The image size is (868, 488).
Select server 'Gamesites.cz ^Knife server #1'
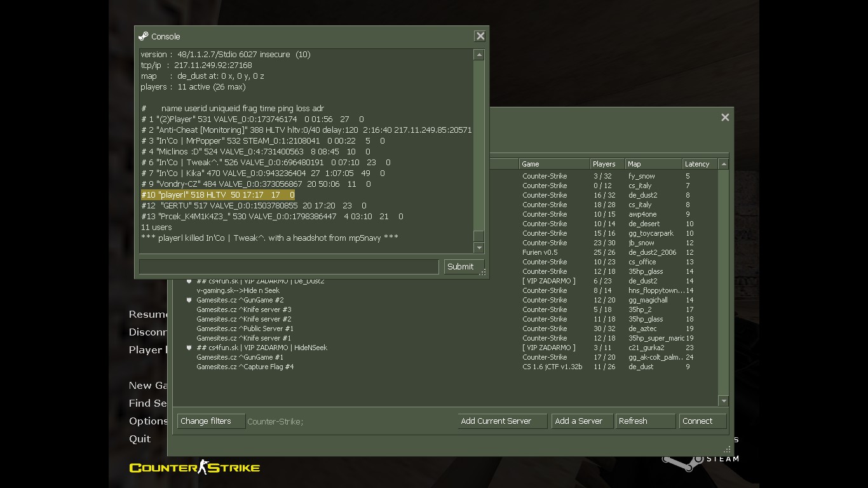click(243, 338)
